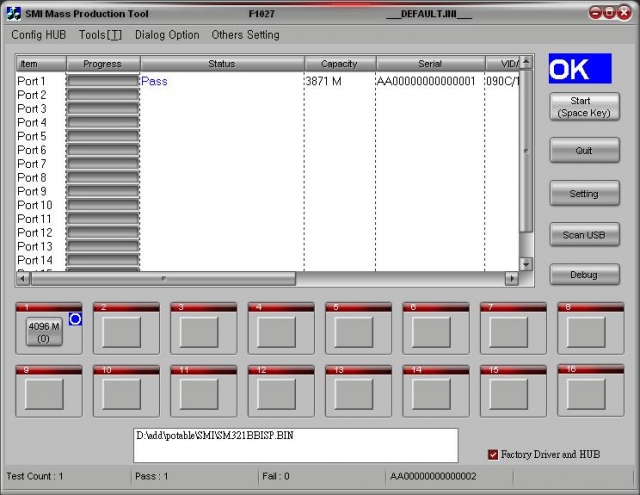Click the Quit button
The width and height of the screenshot is (640, 495).
pos(584,151)
